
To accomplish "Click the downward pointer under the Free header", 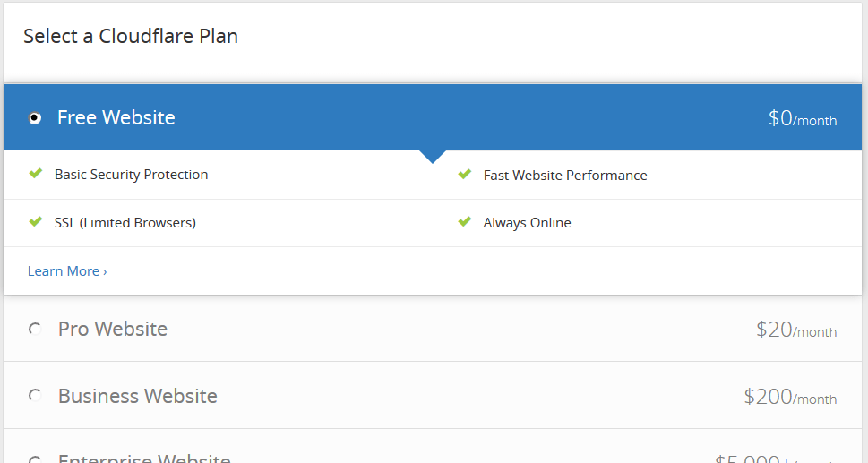I will point(433,156).
